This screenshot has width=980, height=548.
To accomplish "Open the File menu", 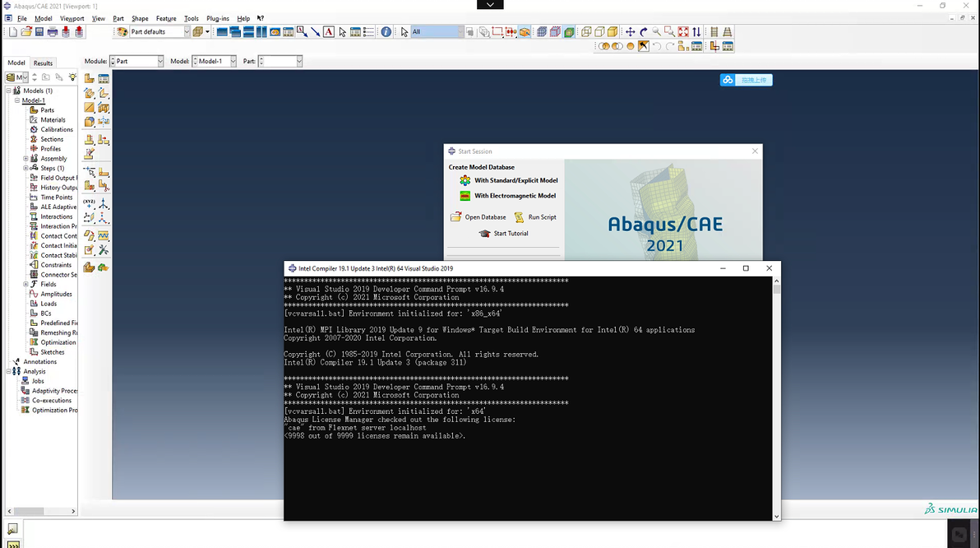I will [x=22, y=19].
